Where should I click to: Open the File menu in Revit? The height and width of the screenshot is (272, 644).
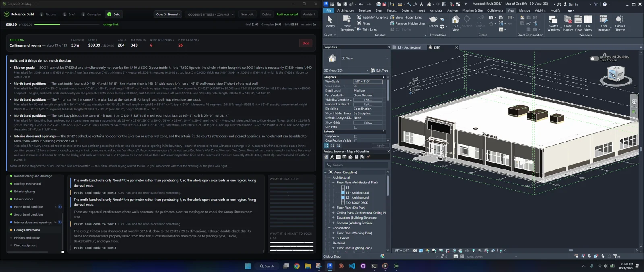pyautogui.click(x=329, y=10)
